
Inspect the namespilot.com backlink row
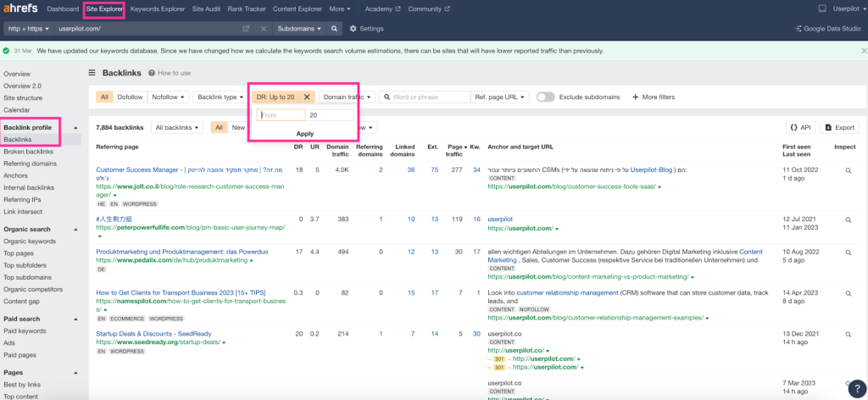point(848,293)
